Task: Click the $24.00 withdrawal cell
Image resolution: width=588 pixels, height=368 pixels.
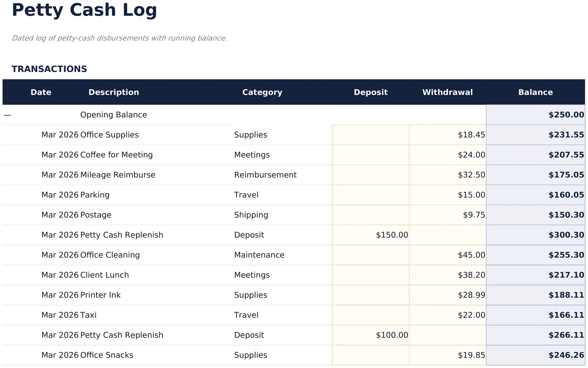Action: pos(447,155)
